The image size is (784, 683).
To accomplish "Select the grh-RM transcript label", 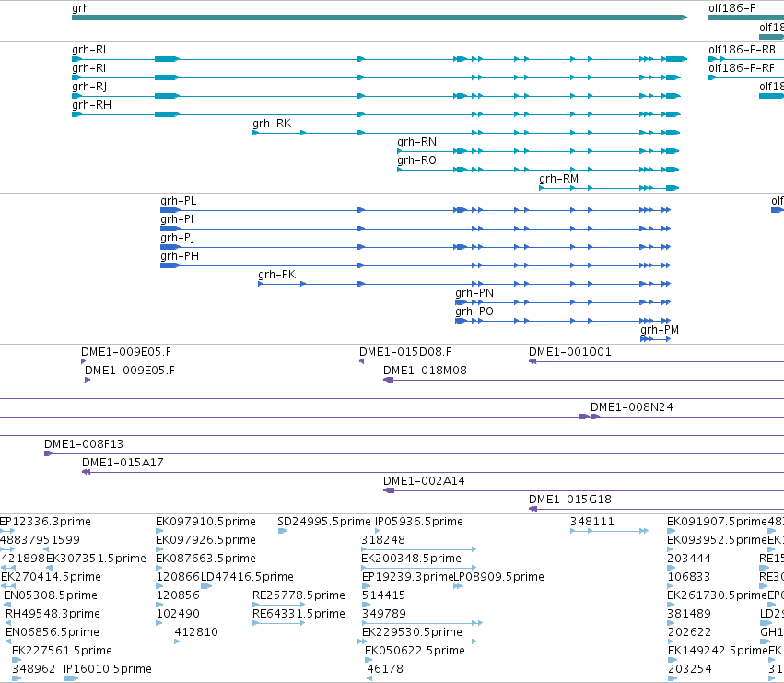I will tap(558, 179).
